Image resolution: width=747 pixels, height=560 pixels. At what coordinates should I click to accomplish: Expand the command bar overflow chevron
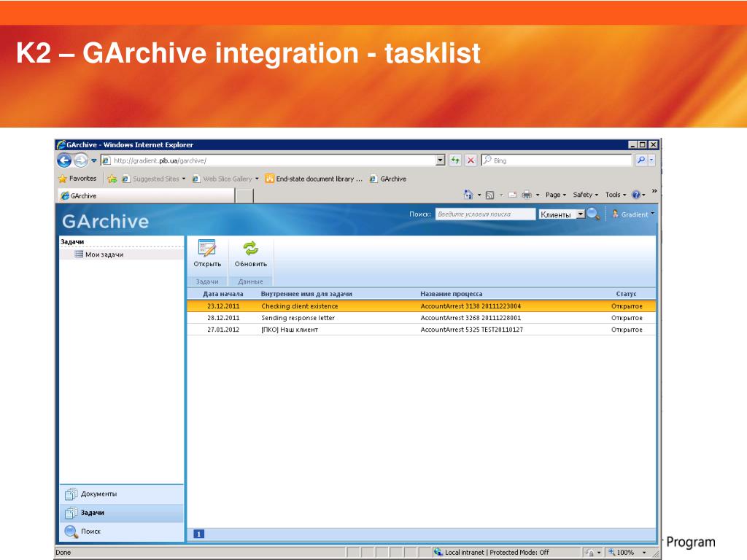654,191
